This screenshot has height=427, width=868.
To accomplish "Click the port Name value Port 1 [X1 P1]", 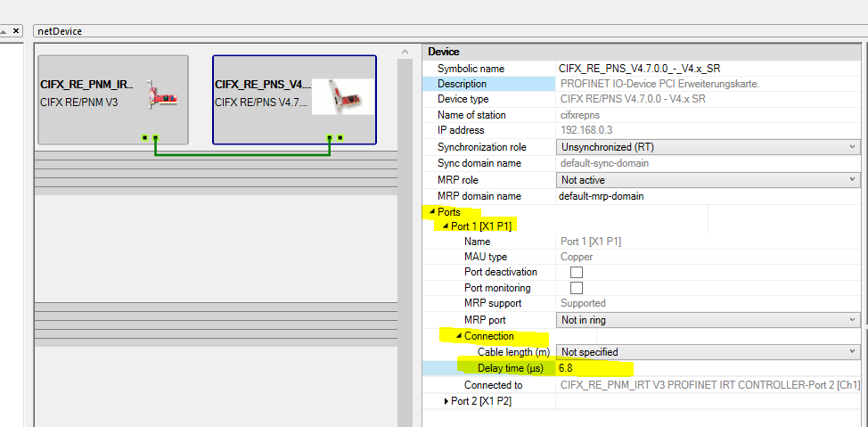I will pos(590,242).
